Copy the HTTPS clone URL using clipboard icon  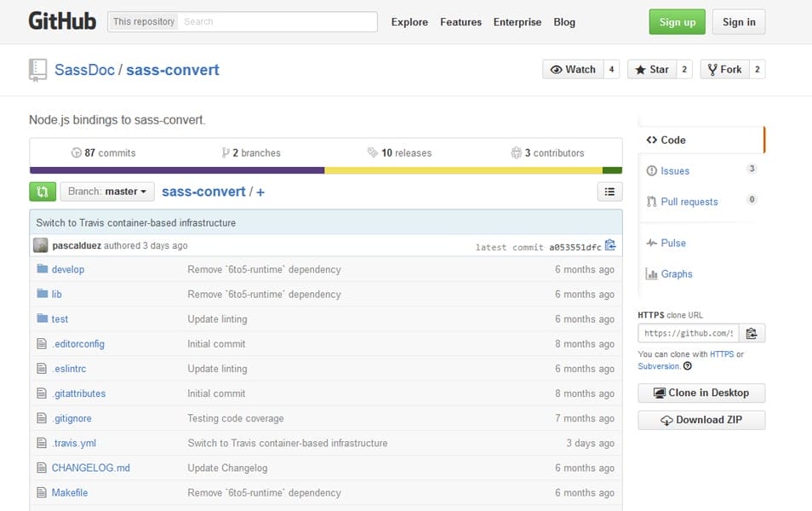click(752, 333)
